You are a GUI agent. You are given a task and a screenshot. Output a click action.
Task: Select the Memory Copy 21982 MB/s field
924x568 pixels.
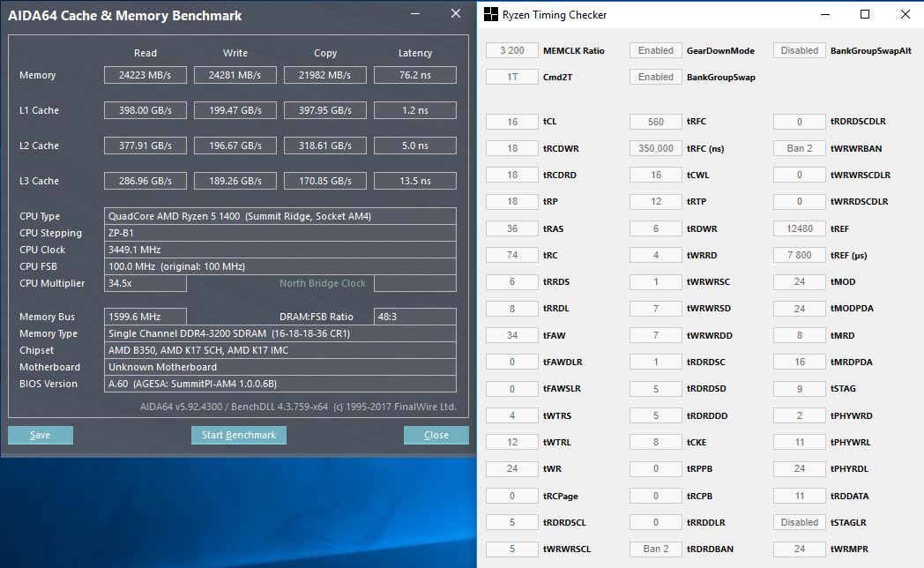[324, 75]
